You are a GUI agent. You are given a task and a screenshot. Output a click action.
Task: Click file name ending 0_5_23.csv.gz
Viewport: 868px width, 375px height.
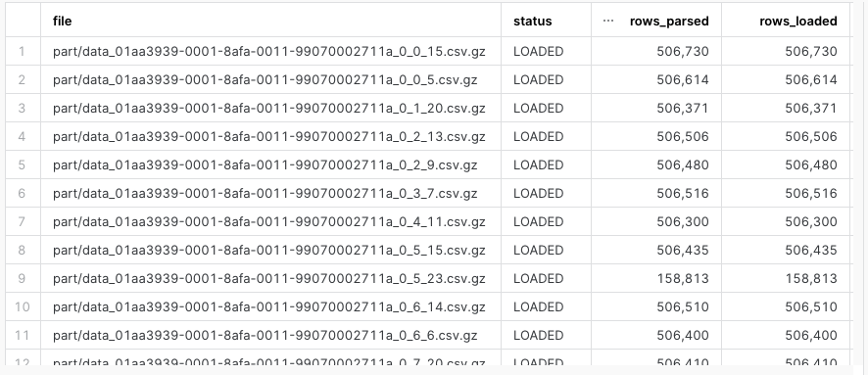pyautogui.click(x=269, y=278)
